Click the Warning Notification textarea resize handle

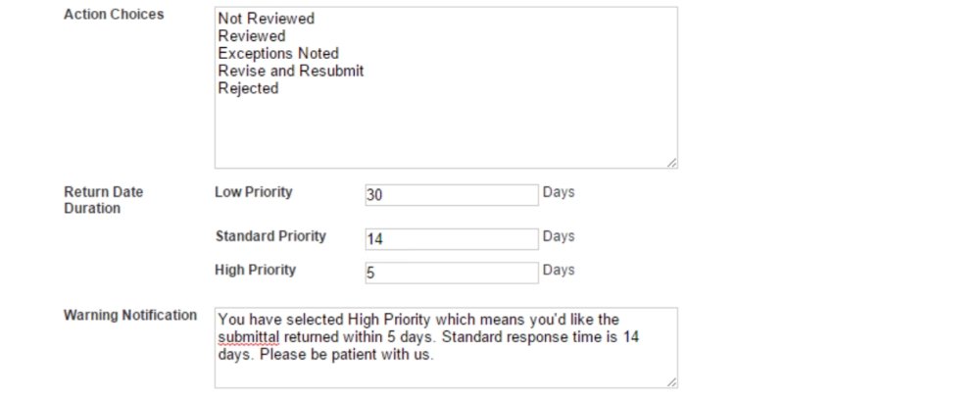(x=671, y=382)
